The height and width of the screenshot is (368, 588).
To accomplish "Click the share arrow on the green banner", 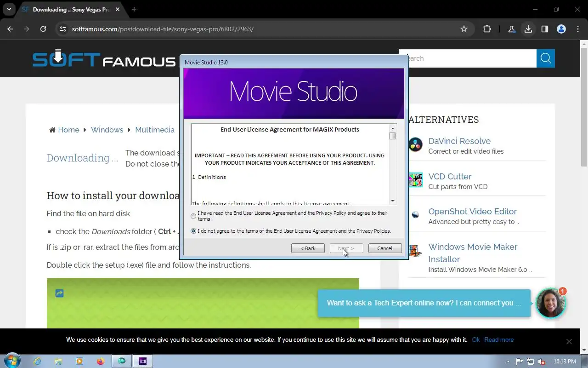I will pos(59,293).
